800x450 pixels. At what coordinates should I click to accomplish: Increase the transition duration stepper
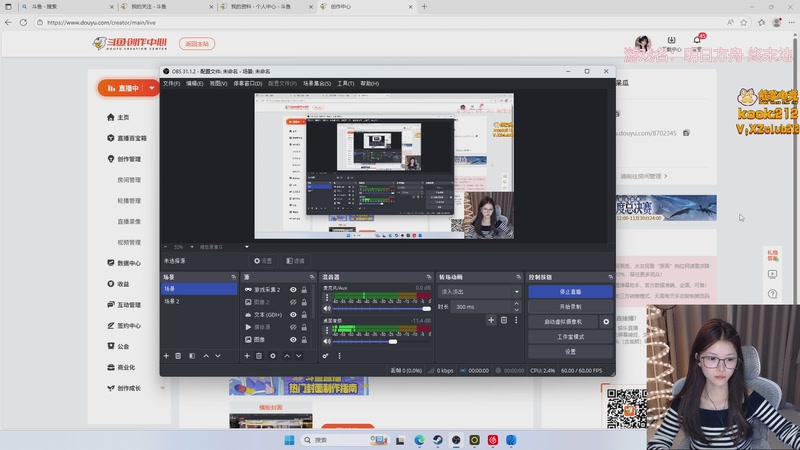[516, 304]
